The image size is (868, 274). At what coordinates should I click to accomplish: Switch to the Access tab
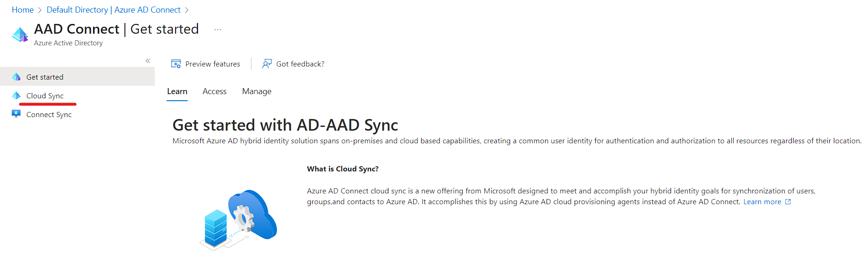pyautogui.click(x=214, y=91)
